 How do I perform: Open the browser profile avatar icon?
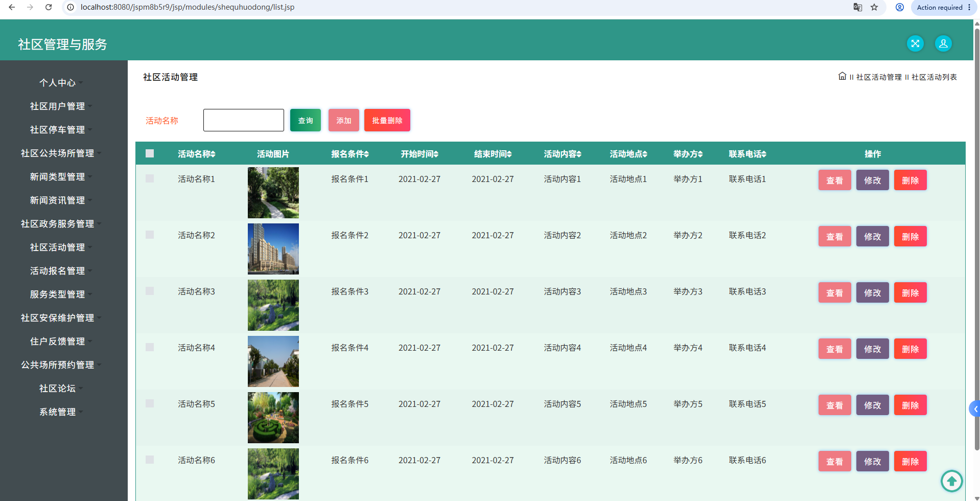tap(900, 7)
